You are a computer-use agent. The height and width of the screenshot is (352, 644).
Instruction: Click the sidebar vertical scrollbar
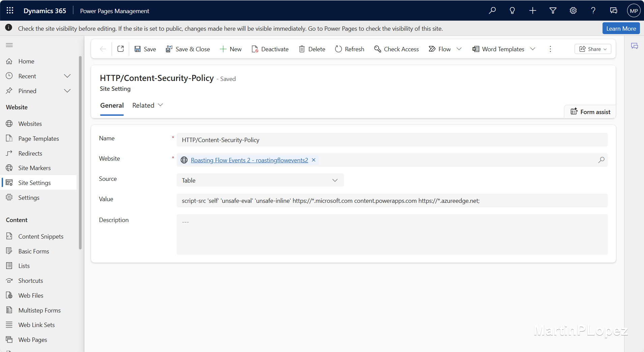(80, 152)
